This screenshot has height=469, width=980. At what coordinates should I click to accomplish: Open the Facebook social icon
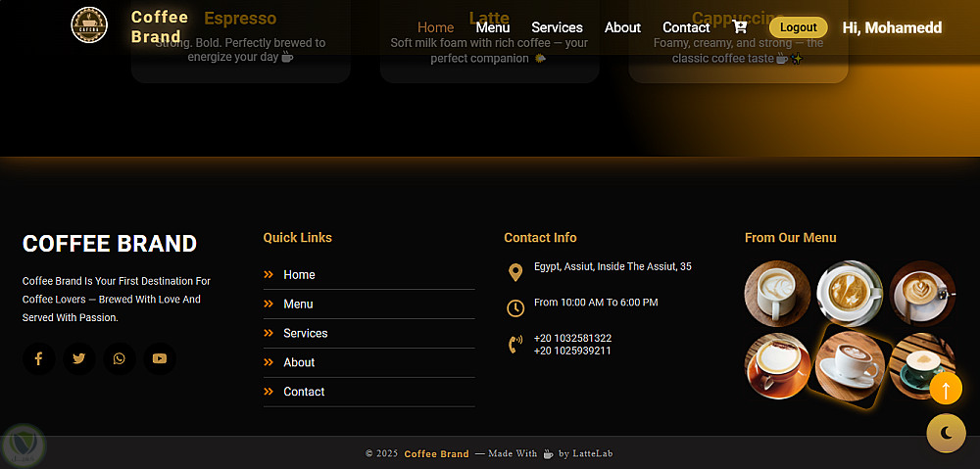(39, 358)
